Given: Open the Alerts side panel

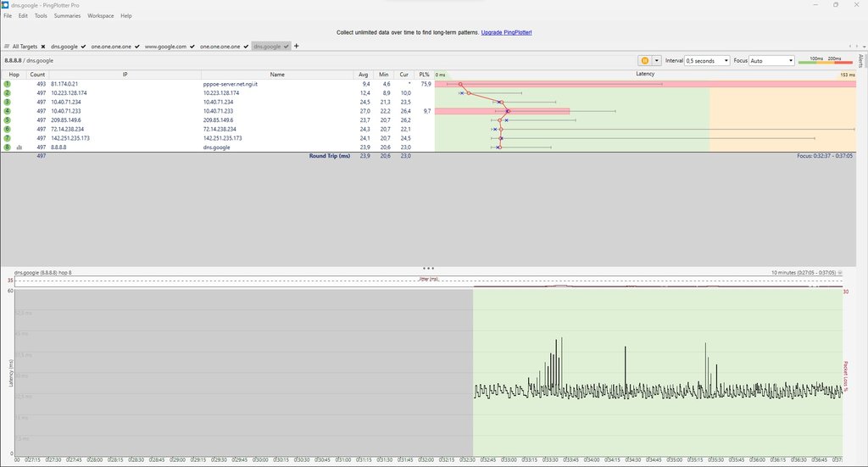Looking at the screenshot, I should click(x=861, y=61).
